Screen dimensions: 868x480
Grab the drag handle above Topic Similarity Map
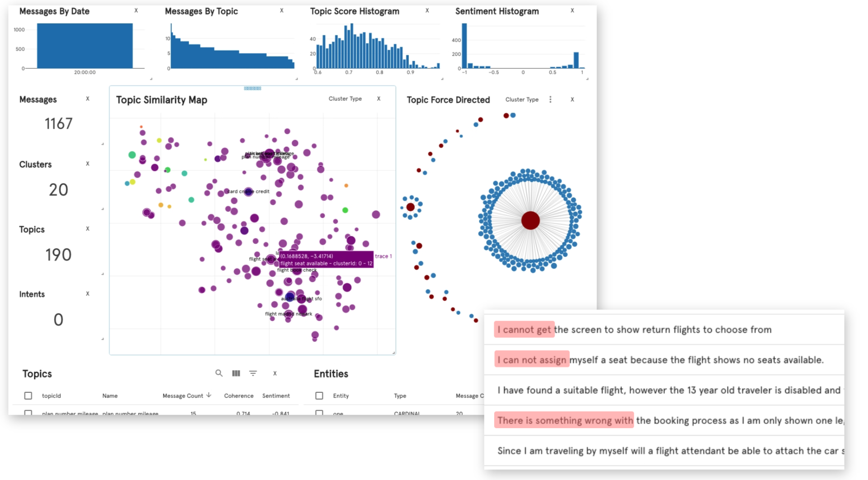click(252, 89)
